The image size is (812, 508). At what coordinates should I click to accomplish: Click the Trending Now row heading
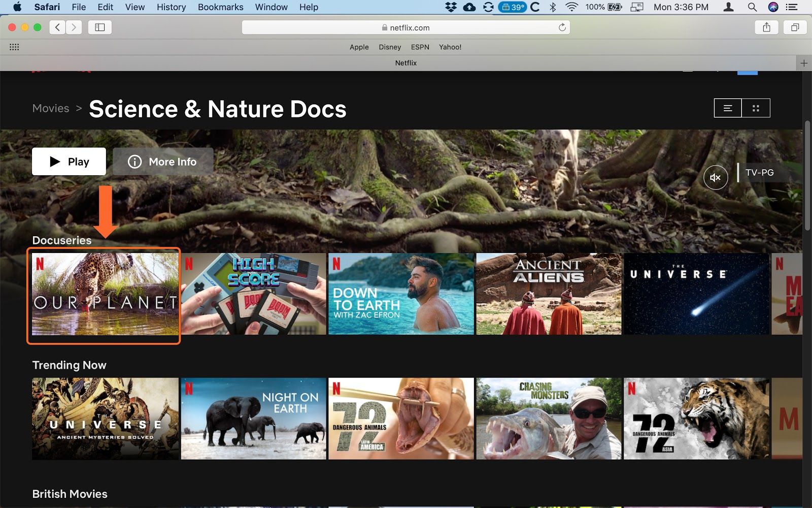point(70,365)
